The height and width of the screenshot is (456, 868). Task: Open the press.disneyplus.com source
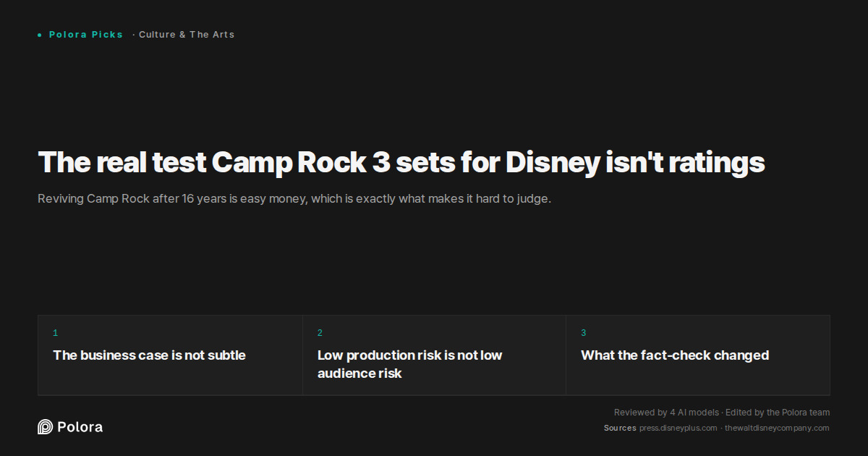(678, 428)
